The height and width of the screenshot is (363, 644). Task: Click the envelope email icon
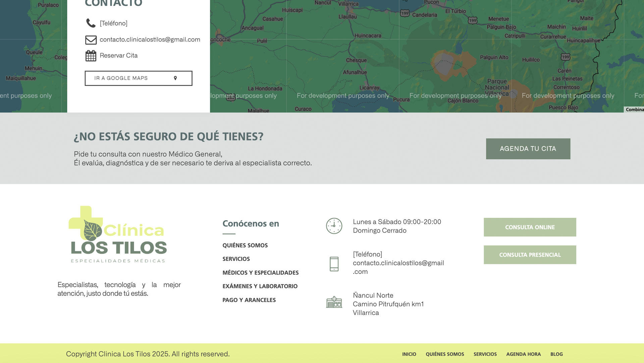(91, 40)
